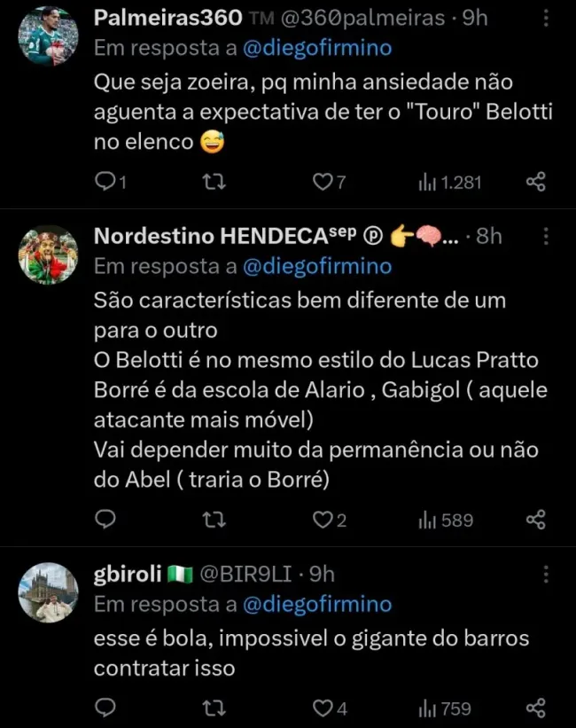Toggle the like heart on Palmeiras360's reply
The width and height of the screenshot is (576, 728).
tap(321, 181)
